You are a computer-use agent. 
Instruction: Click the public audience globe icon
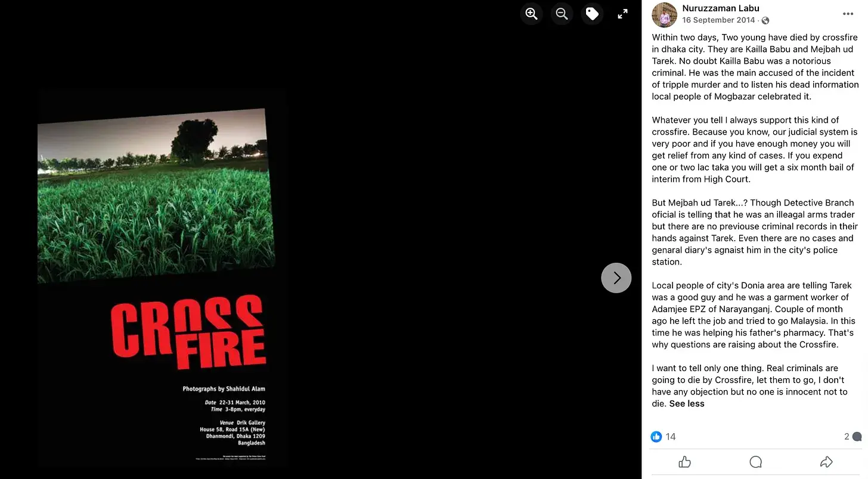(765, 20)
